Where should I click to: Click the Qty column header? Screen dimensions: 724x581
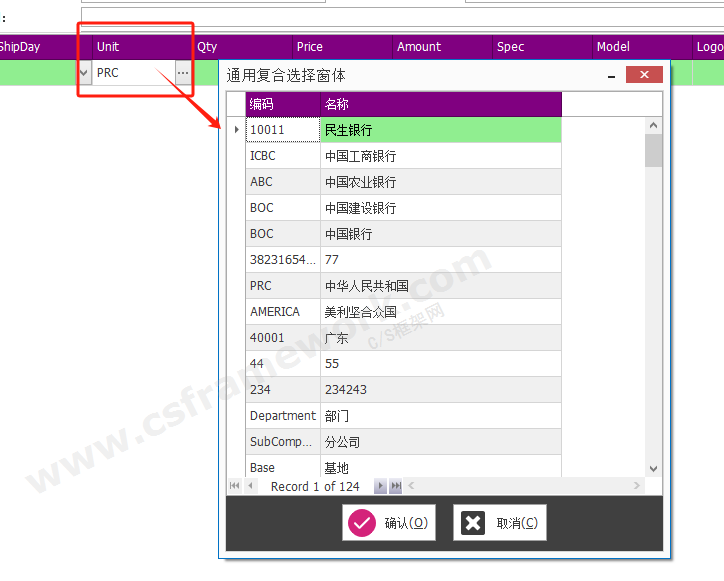242,47
